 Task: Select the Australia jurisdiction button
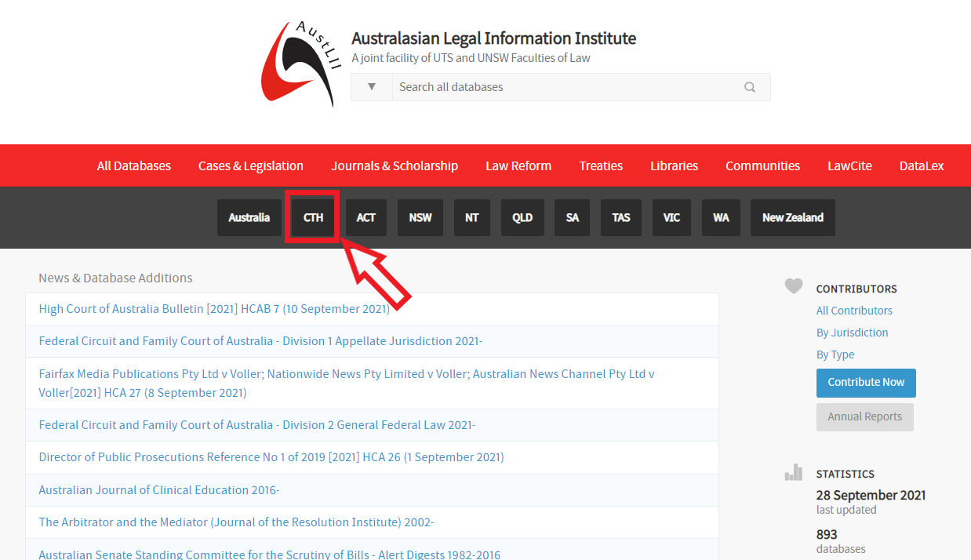click(x=249, y=217)
